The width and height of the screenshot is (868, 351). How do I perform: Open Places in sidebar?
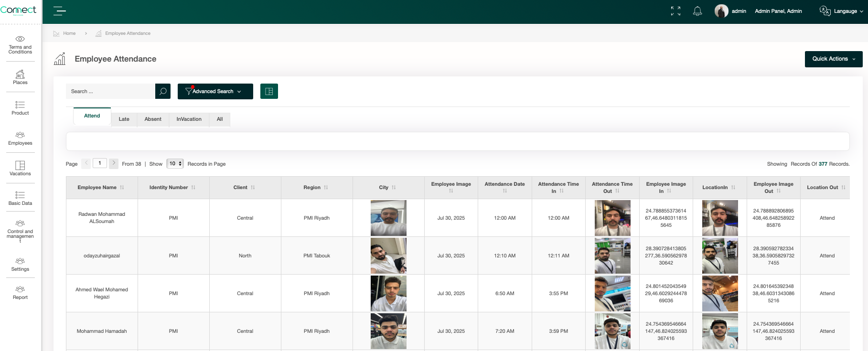(20, 77)
